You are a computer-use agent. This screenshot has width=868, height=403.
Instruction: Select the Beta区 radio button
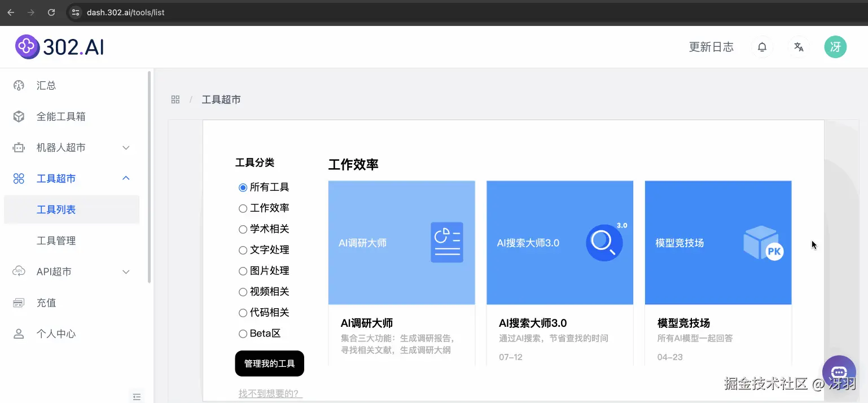(243, 334)
